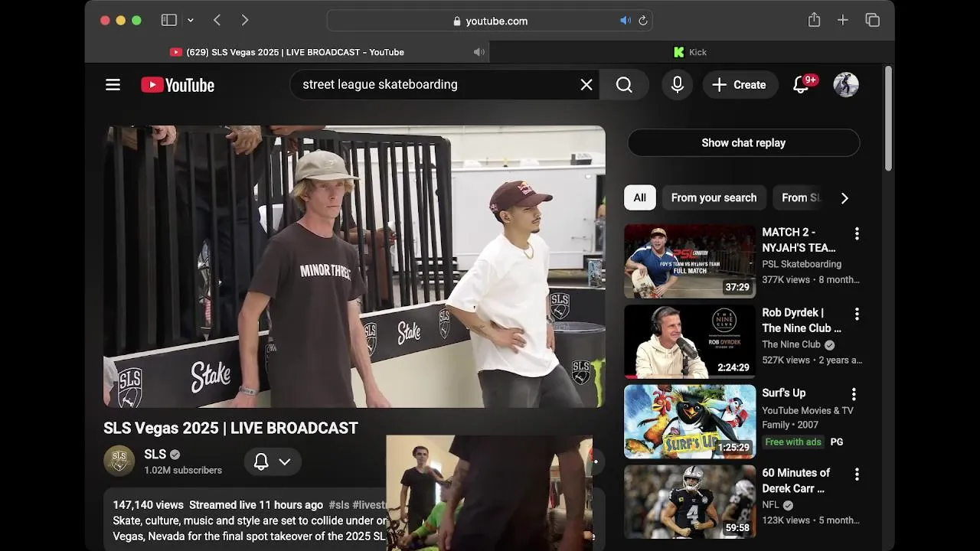Viewport: 980px width, 551px height.
Task: Click the main SLS Vegas video player
Action: [x=354, y=266]
